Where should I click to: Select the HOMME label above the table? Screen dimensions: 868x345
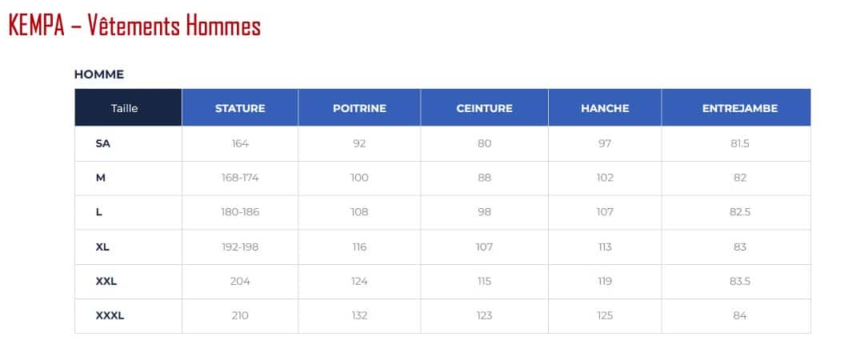99,74
